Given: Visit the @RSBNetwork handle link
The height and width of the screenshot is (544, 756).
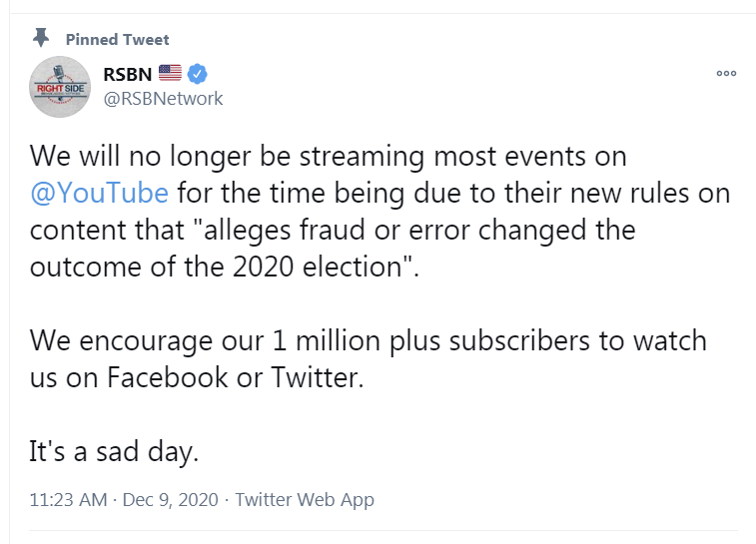Looking at the screenshot, I should (x=163, y=98).
